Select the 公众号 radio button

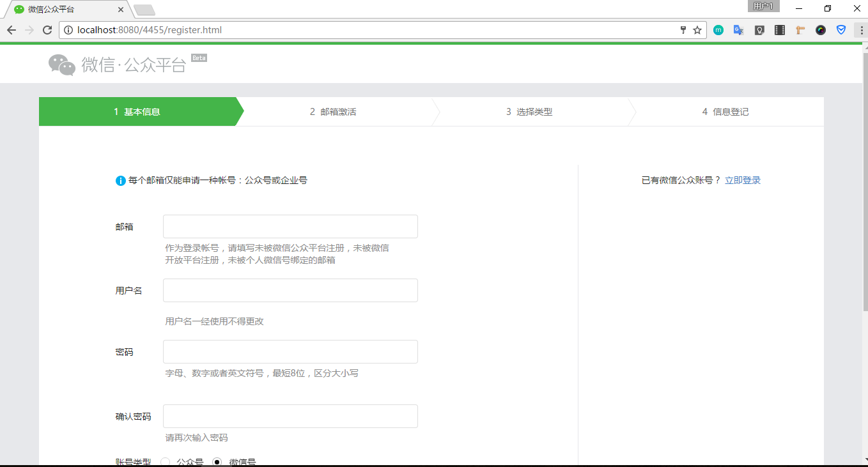[165, 462]
